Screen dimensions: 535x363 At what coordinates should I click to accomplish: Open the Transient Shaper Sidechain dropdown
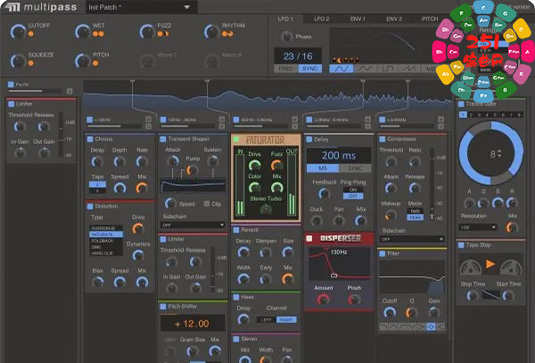pos(193,225)
